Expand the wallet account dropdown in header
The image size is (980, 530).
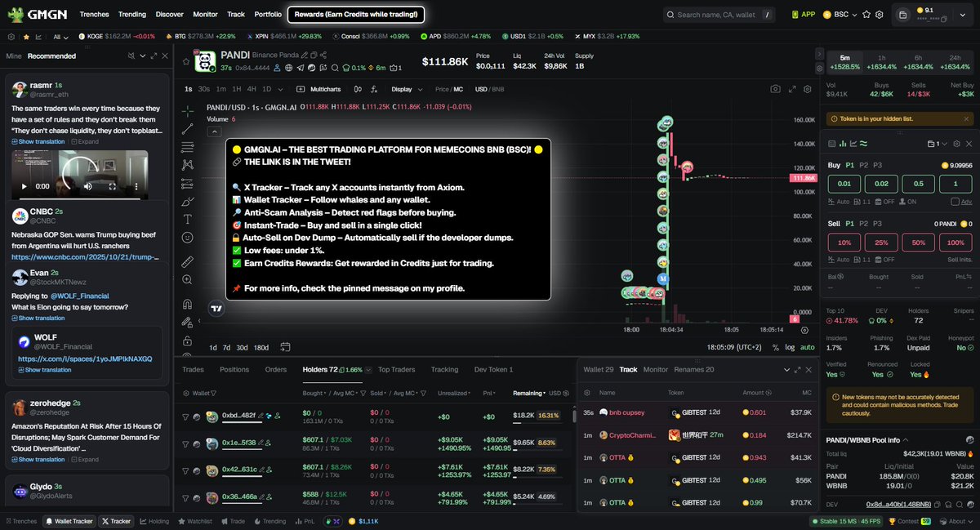(961, 15)
